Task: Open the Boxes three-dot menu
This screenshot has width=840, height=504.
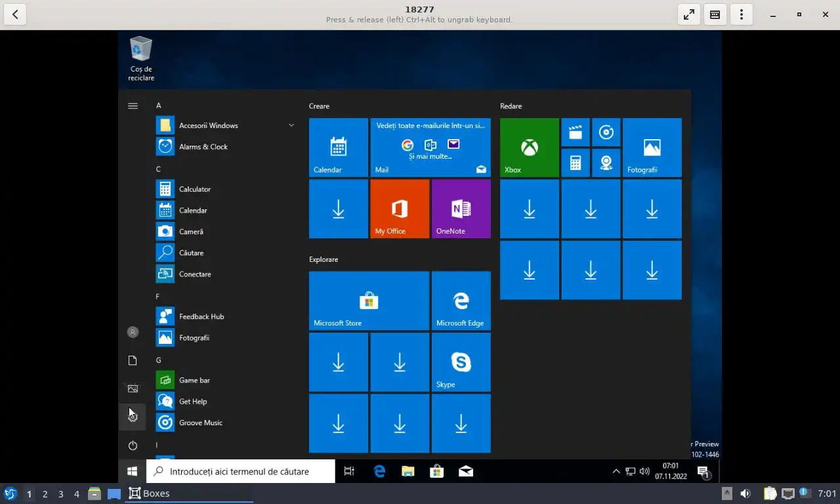Action: [742, 14]
